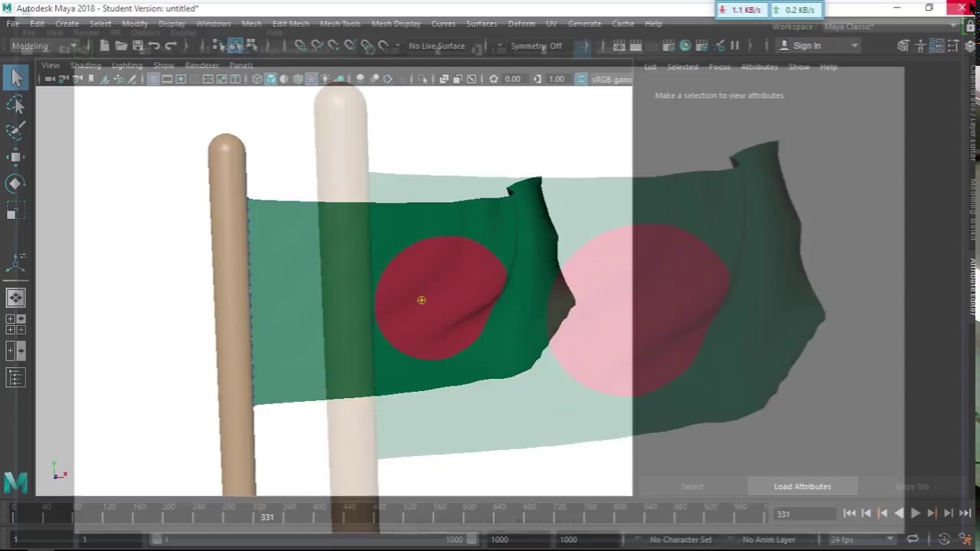980x551 pixels.
Task: Toggle timeline loop playback button
Action: point(913,540)
